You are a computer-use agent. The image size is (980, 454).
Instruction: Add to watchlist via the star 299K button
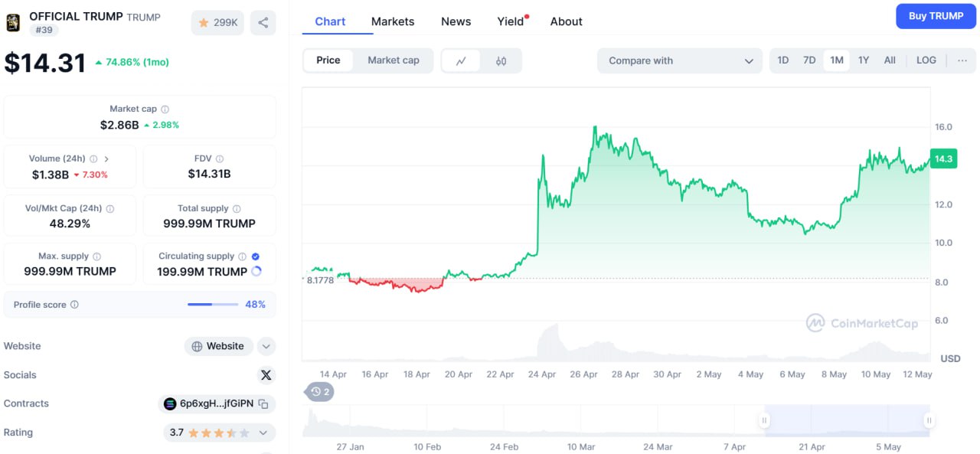pyautogui.click(x=218, y=23)
